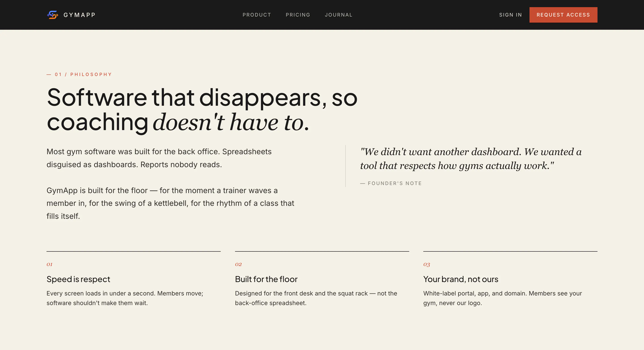Click the "03" card number
This screenshot has width=644, height=350.
coord(426,264)
